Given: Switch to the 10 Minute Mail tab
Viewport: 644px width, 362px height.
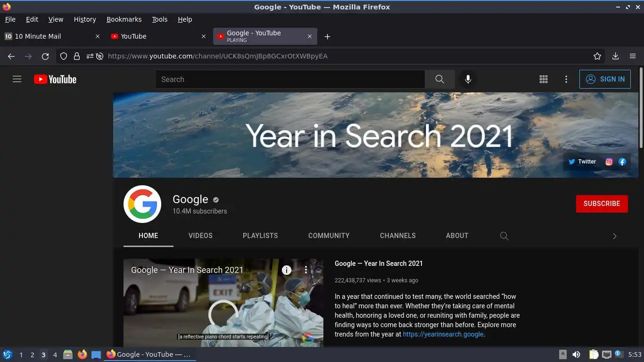Looking at the screenshot, I should point(53,36).
